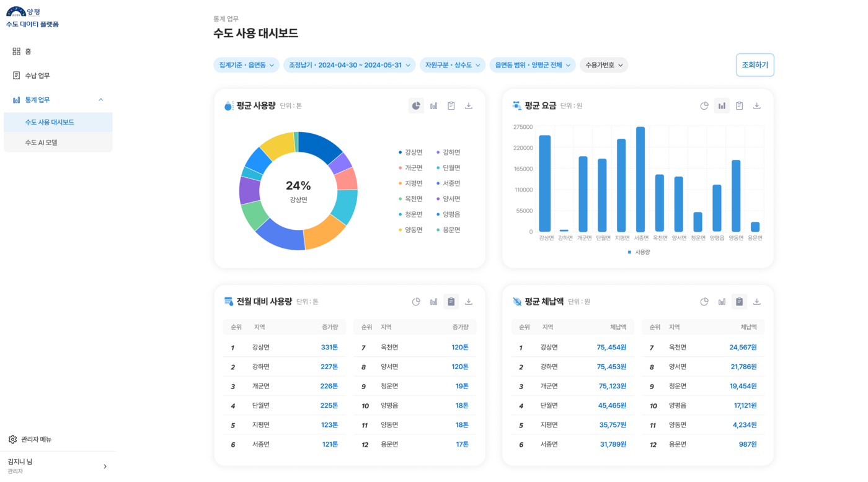The image size is (868, 482).
Task: Switch 평균 사용량 card to pie chart view
Action: [416, 106]
